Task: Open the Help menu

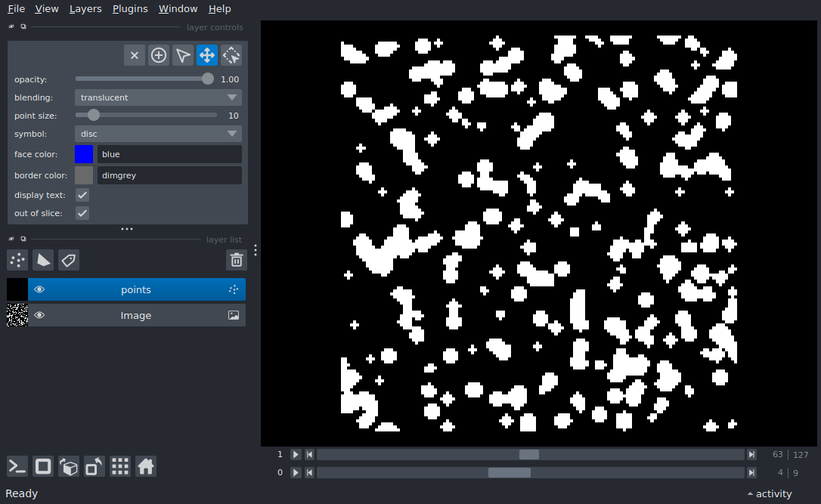Action: point(219,9)
